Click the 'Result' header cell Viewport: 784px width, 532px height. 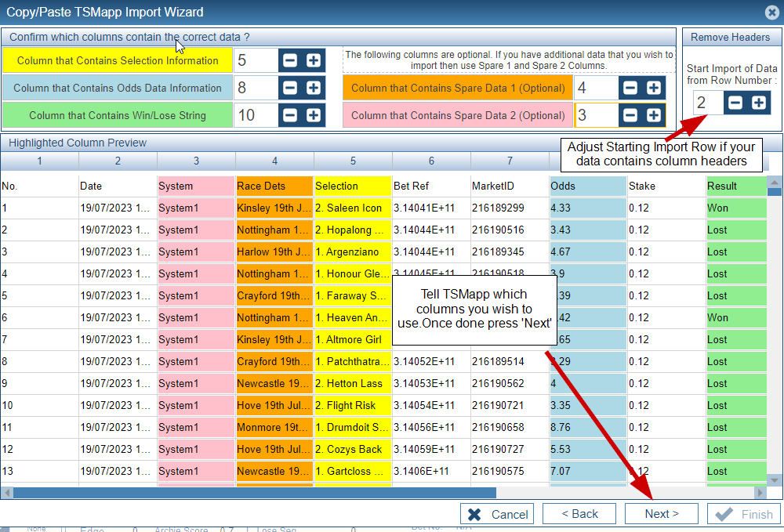[736, 186]
